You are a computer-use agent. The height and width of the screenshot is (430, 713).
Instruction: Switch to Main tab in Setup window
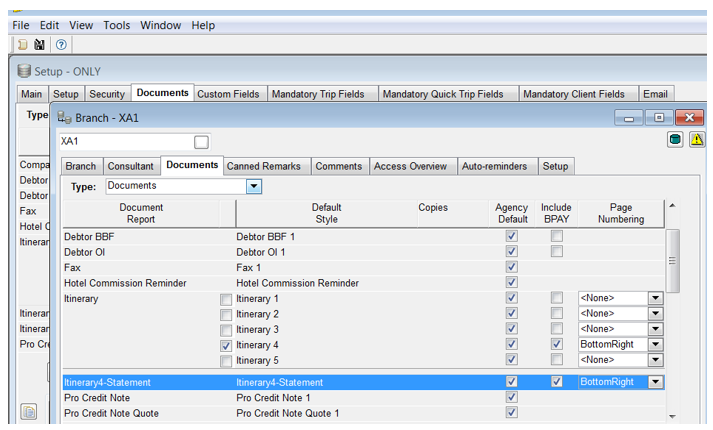(x=32, y=94)
